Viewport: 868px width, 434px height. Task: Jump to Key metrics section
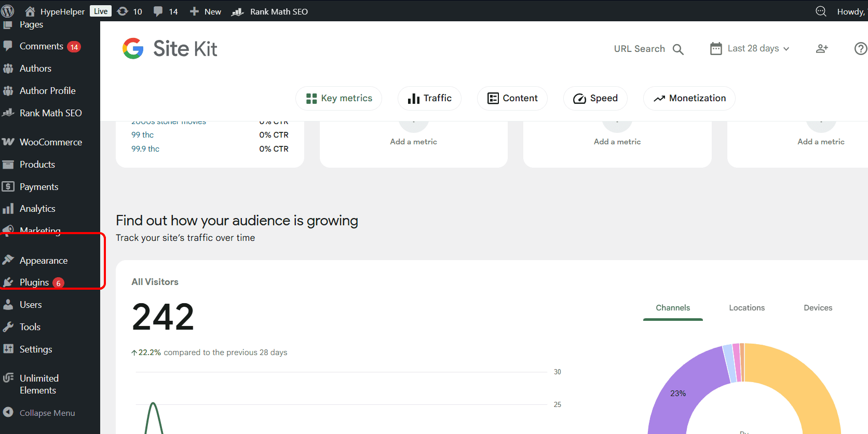(338, 98)
